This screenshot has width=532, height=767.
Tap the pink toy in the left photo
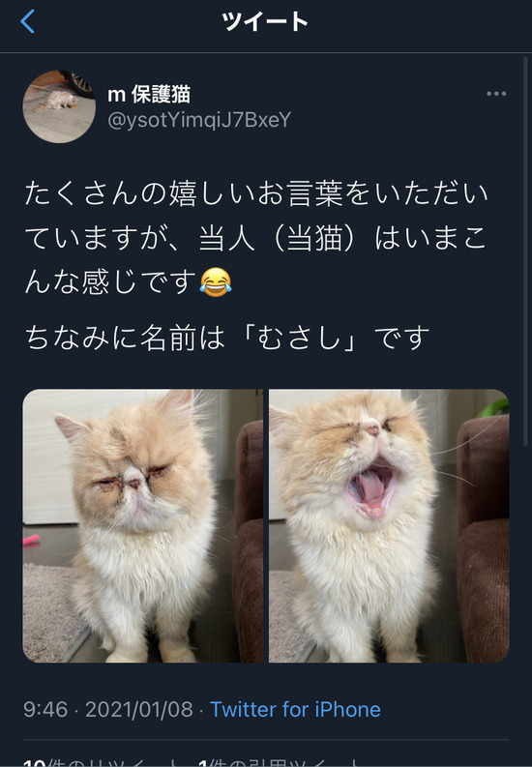tap(31, 540)
